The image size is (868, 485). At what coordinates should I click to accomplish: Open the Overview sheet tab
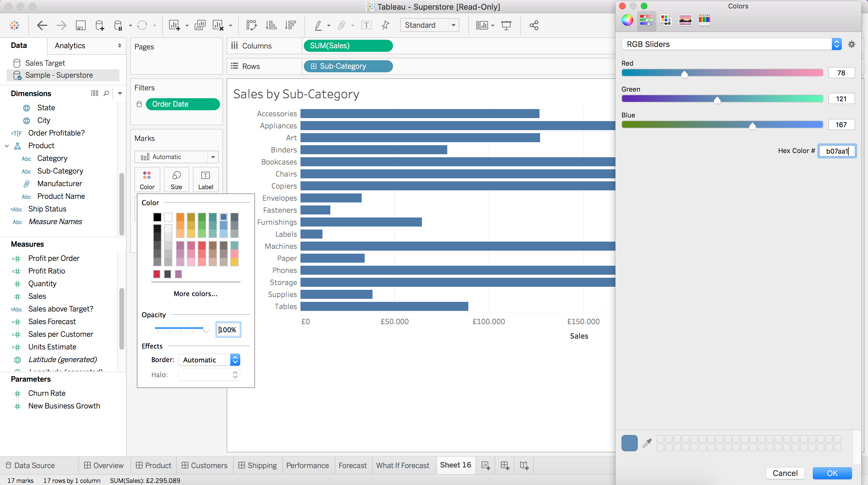tap(104, 465)
